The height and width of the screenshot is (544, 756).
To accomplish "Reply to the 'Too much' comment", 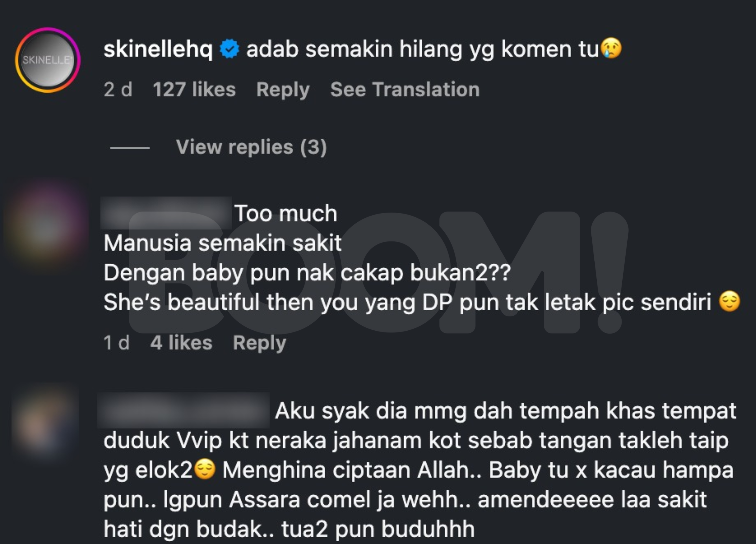I will pyautogui.click(x=259, y=343).
